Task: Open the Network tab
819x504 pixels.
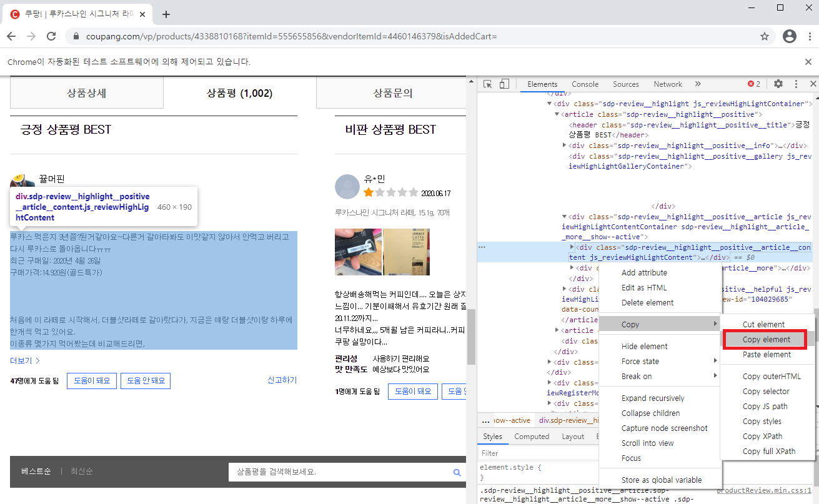Action: [x=668, y=84]
